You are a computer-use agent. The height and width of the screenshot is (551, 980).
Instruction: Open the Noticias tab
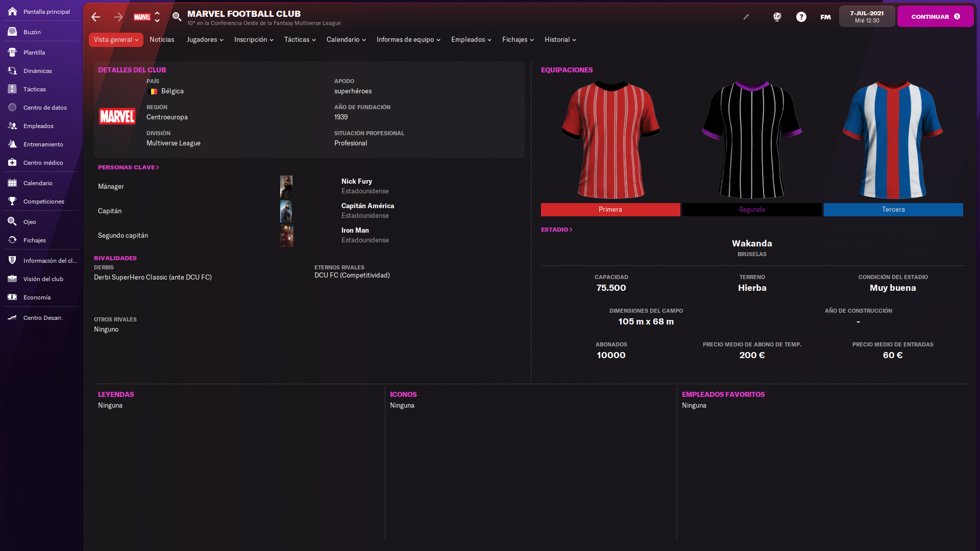pos(162,40)
